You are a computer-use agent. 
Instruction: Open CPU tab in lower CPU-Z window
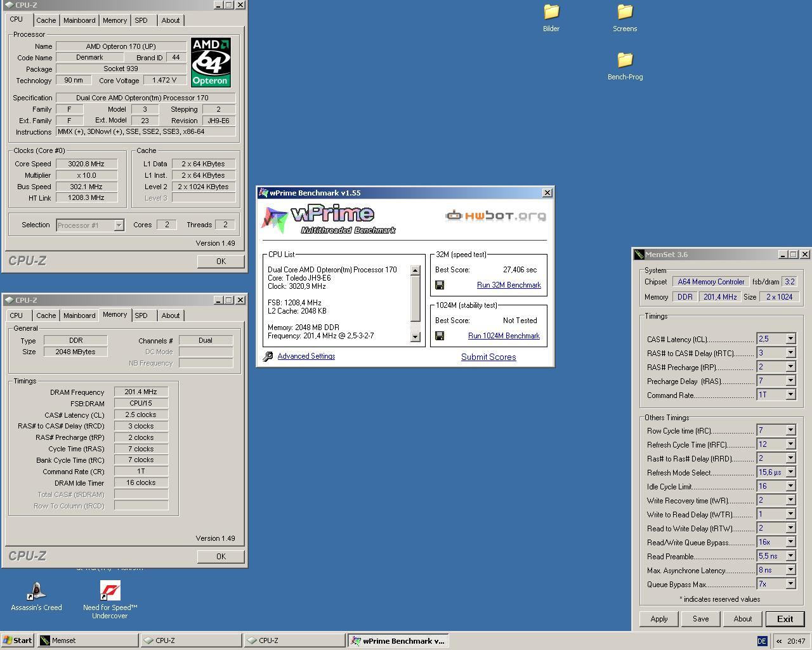click(16, 315)
